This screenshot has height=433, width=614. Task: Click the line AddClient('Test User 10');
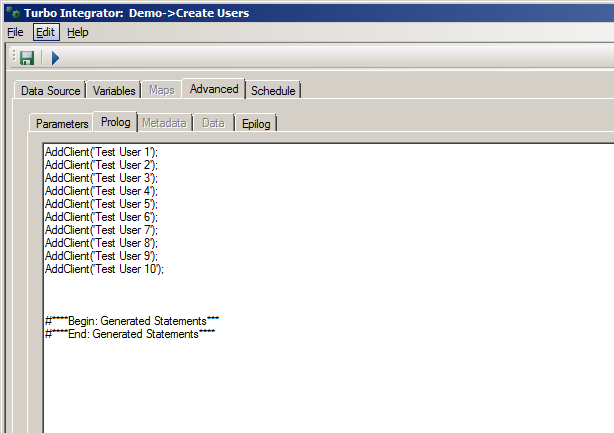coord(105,269)
